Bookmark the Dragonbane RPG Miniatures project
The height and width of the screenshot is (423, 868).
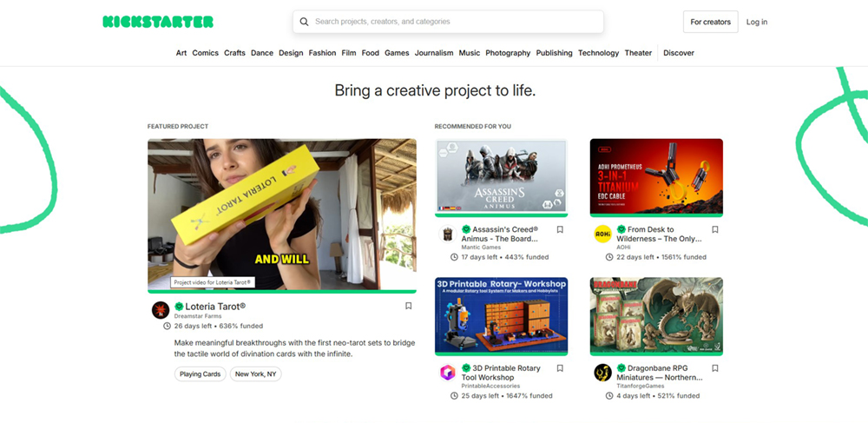click(714, 368)
